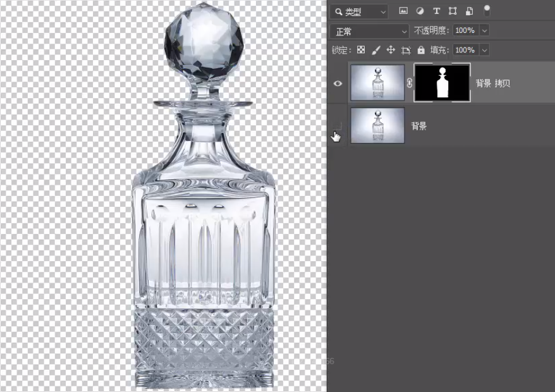Click the 不透明度 opacity value field

tap(465, 30)
